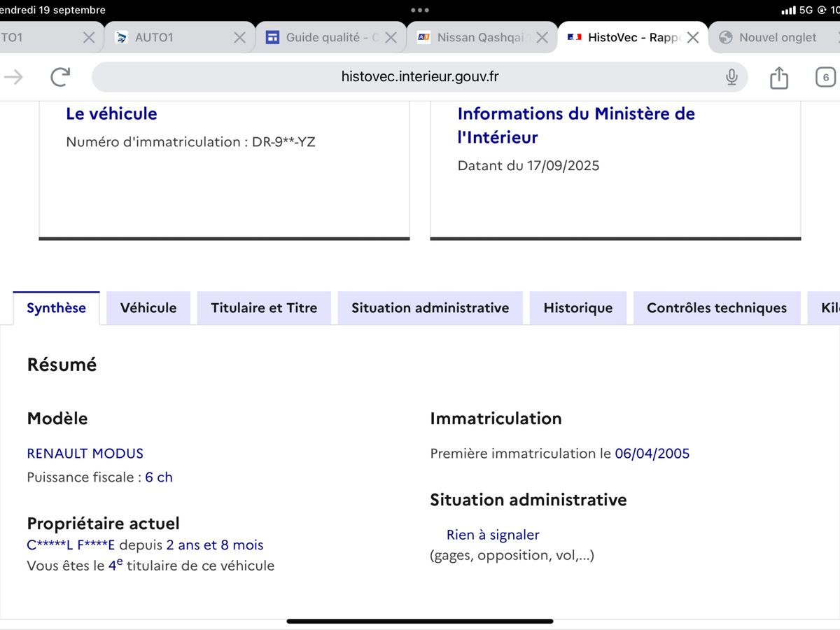Close the second AUTO1 tab
Screen dimensions: 840x630
[239, 38]
